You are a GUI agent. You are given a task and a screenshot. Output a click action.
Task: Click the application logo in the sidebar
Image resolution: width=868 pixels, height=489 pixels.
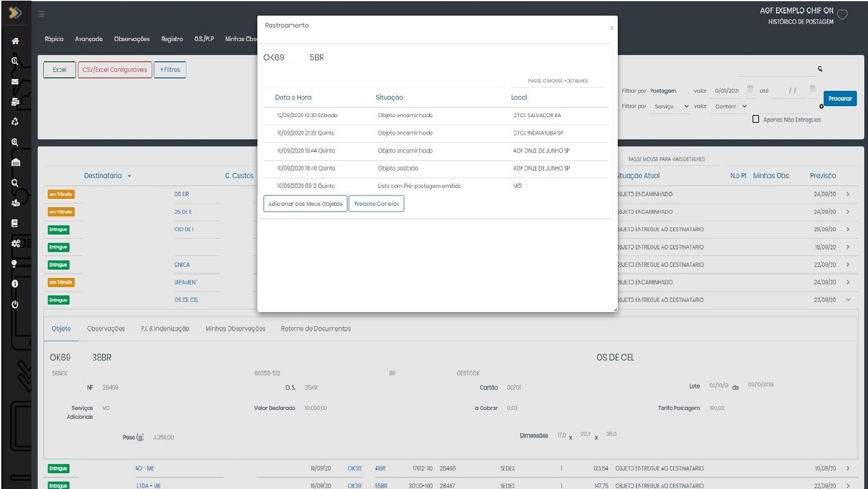15,13
